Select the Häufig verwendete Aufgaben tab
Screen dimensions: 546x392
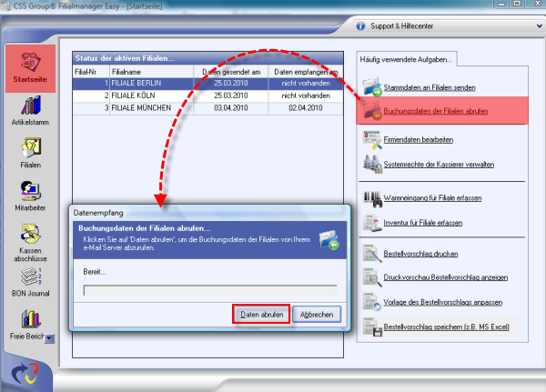pos(406,59)
